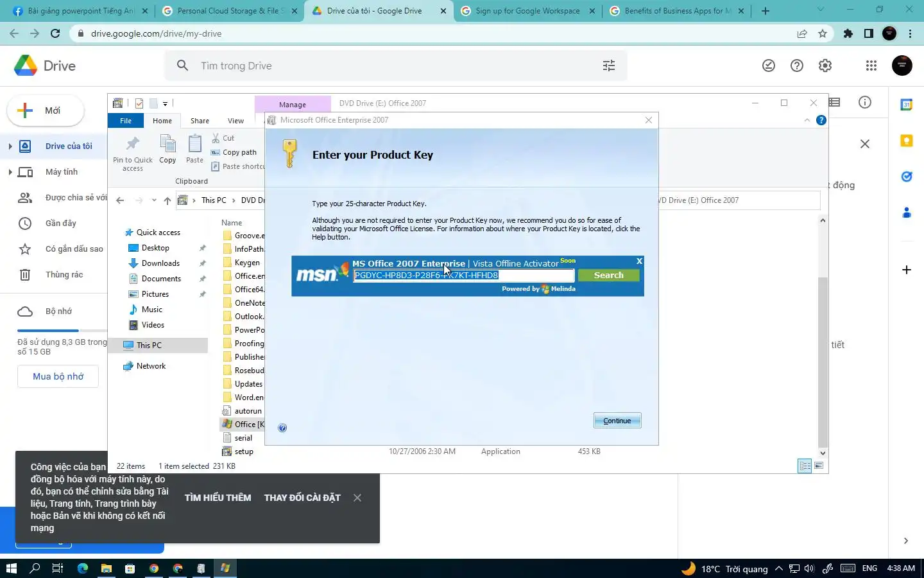Switch Explorer to details view icon
Image resolution: width=924 pixels, height=578 pixels.
click(x=805, y=466)
